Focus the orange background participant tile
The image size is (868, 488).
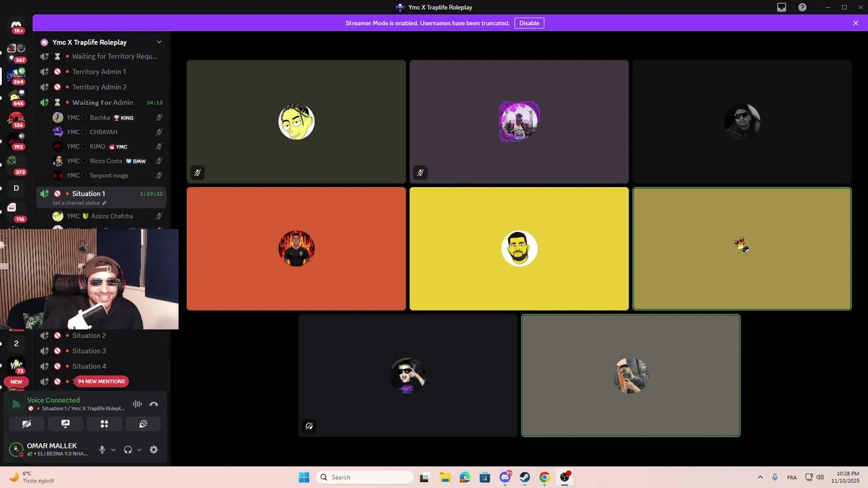296,249
